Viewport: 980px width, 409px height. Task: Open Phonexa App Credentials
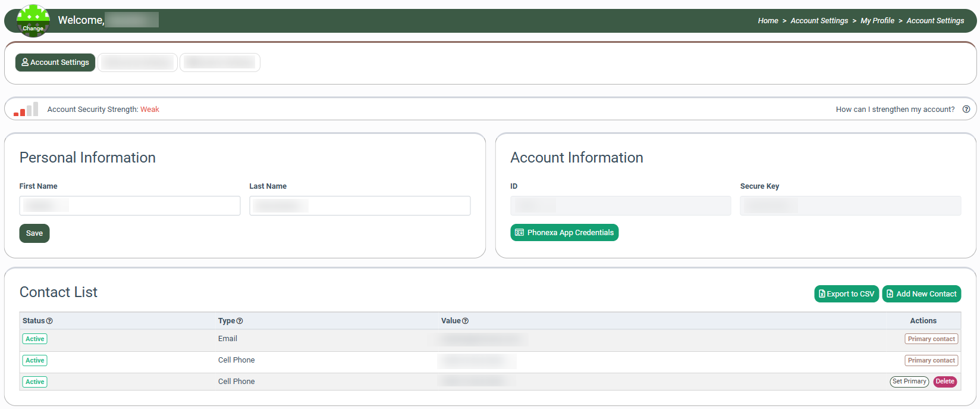[x=564, y=233]
